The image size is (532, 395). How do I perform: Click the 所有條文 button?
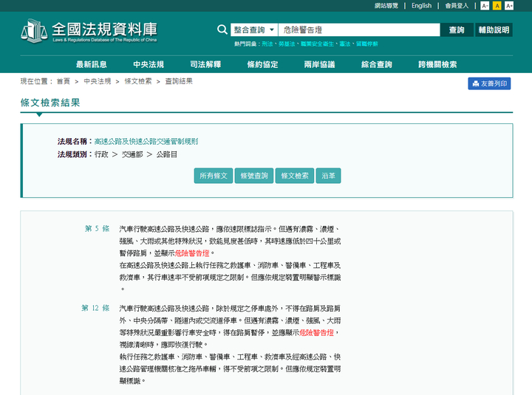pyautogui.click(x=213, y=176)
